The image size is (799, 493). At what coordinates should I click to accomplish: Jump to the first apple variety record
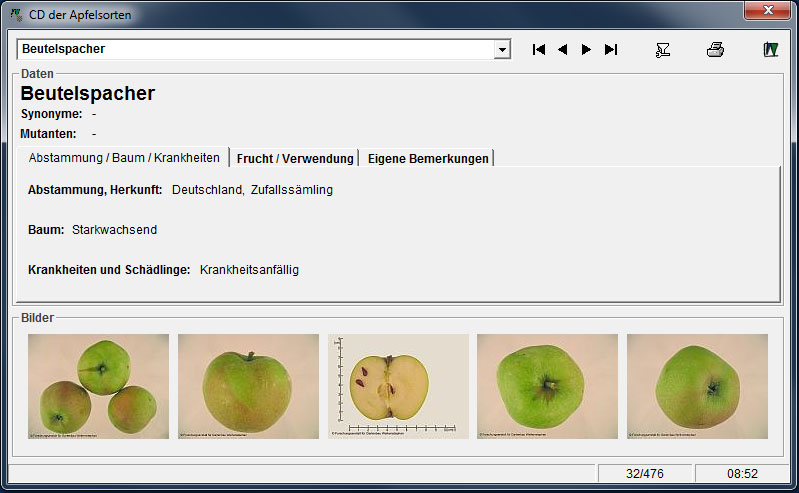[x=539, y=50]
